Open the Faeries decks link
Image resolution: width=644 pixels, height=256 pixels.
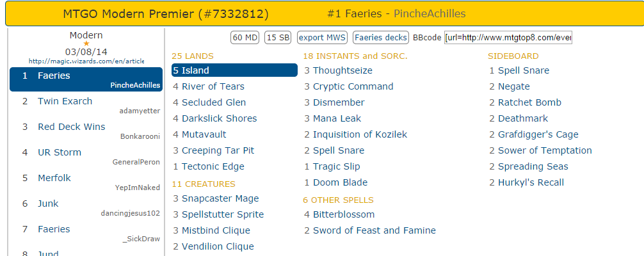(380, 38)
